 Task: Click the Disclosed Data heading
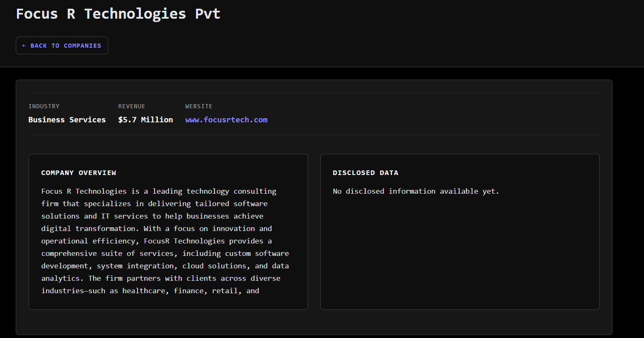pos(366,173)
